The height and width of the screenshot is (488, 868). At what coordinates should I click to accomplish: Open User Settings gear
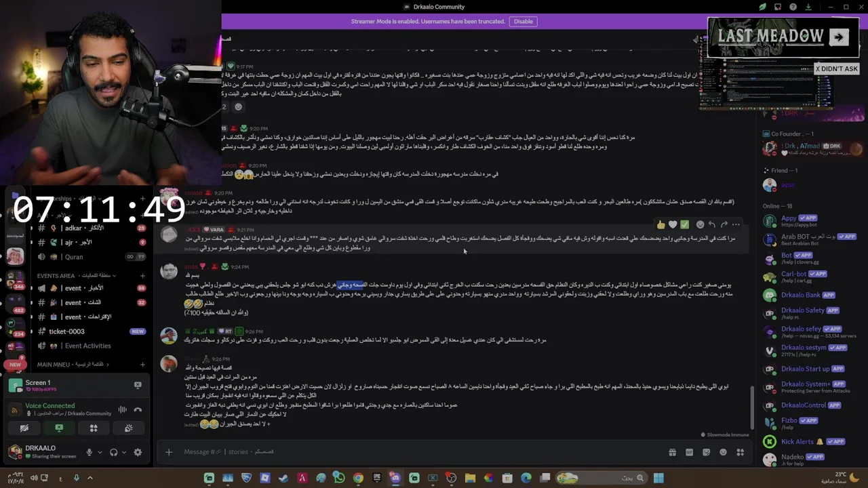[x=138, y=452]
